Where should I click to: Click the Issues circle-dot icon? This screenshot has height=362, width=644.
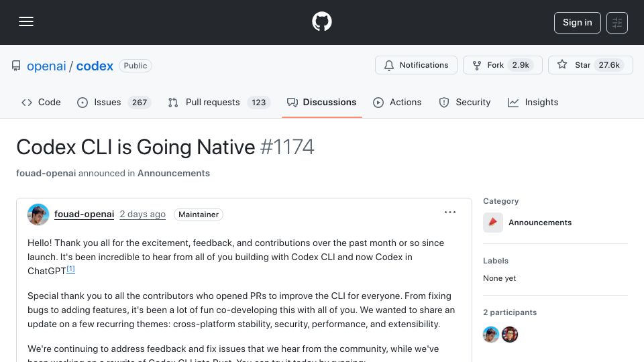pyautogui.click(x=82, y=103)
